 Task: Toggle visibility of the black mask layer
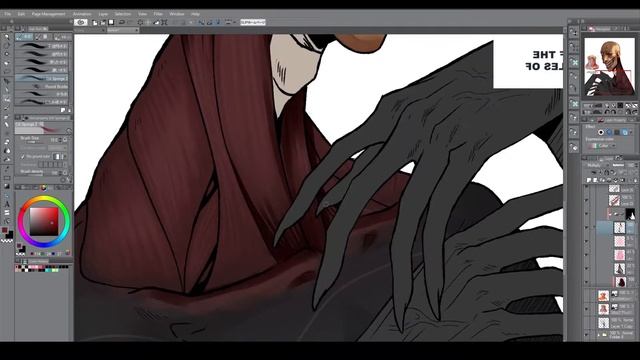click(x=587, y=213)
